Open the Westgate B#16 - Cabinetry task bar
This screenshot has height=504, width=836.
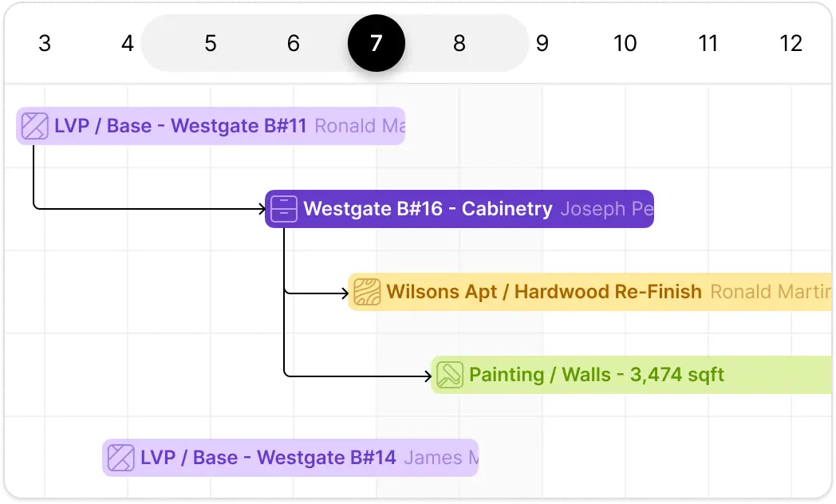click(459, 209)
